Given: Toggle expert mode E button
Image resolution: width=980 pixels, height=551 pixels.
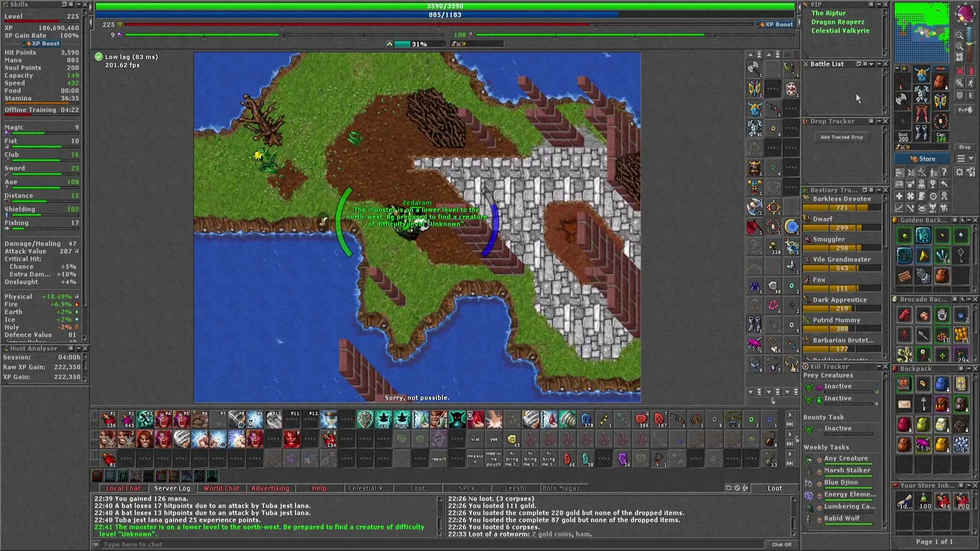Looking at the screenshot, I should click(971, 96).
